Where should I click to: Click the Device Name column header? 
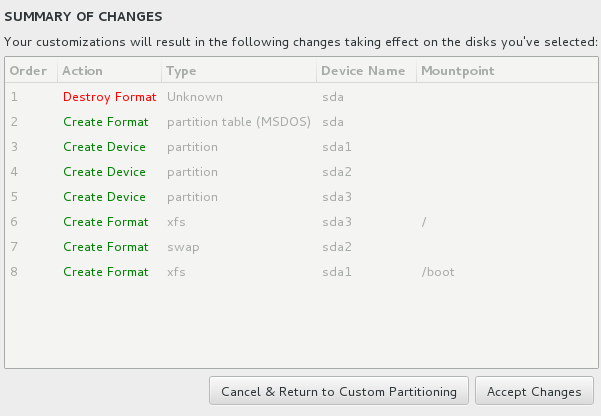pos(366,71)
